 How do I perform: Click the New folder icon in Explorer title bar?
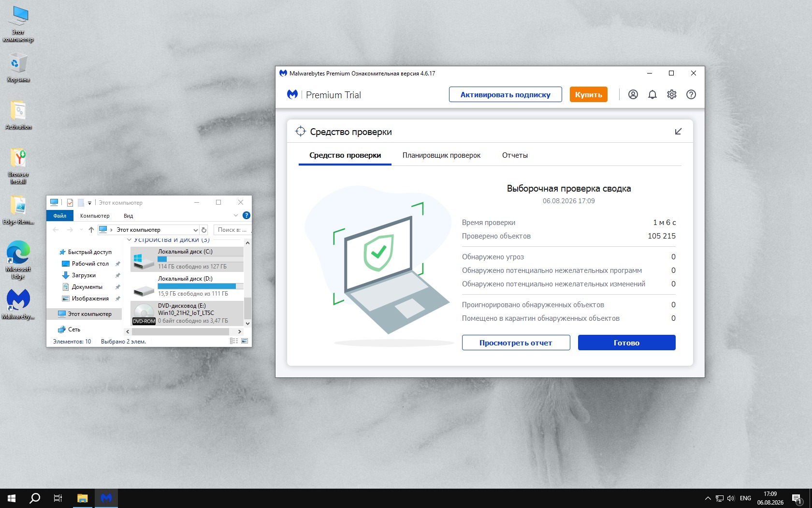point(81,203)
